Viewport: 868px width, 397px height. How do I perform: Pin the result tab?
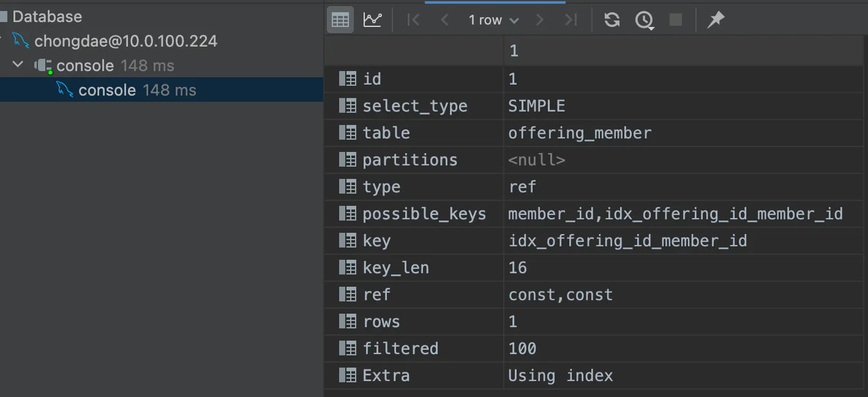click(x=716, y=20)
